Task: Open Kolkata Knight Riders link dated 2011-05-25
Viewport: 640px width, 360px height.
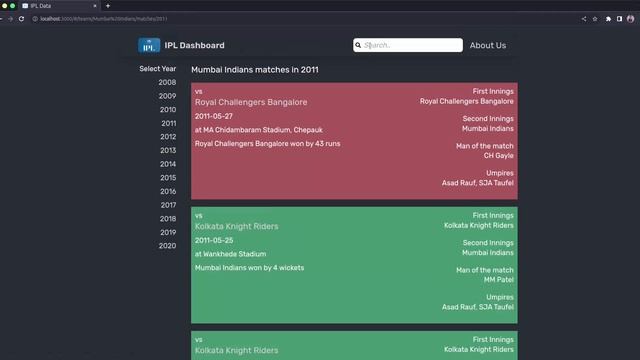Action: [236, 226]
